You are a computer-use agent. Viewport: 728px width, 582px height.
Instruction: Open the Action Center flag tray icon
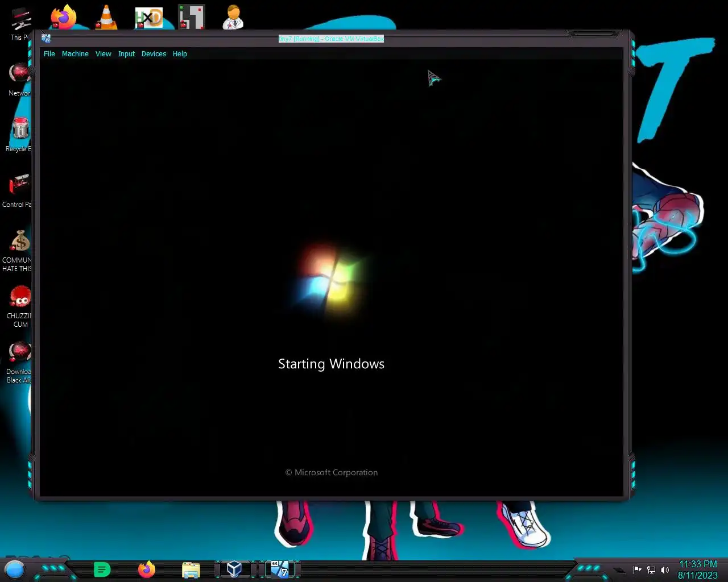[637, 569]
